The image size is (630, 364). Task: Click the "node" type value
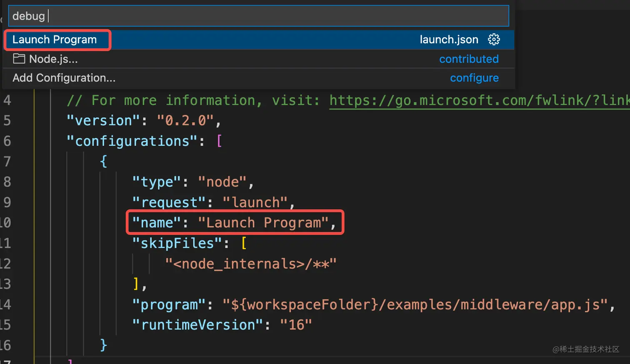[x=223, y=182]
